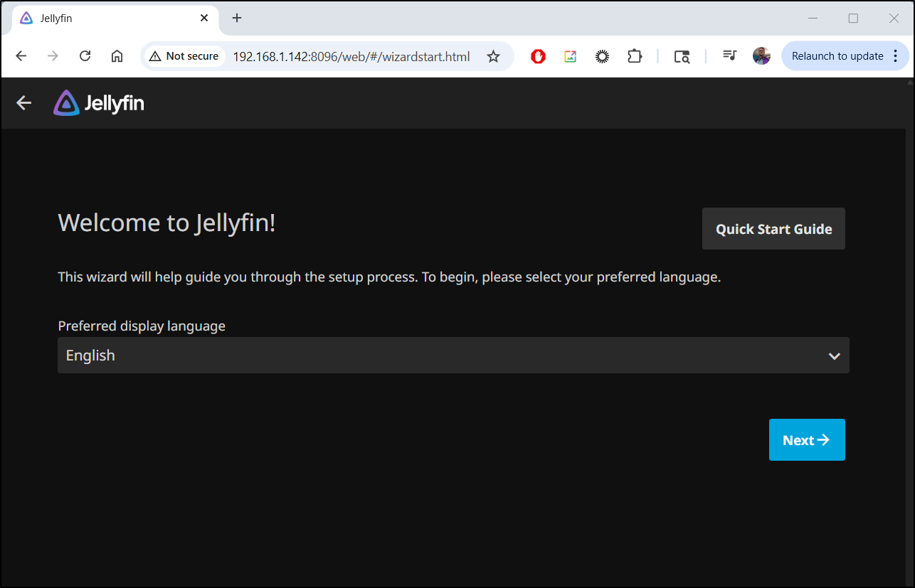Click Next to continue the wizard
Viewport: 915px width, 588px height.
[x=807, y=440]
